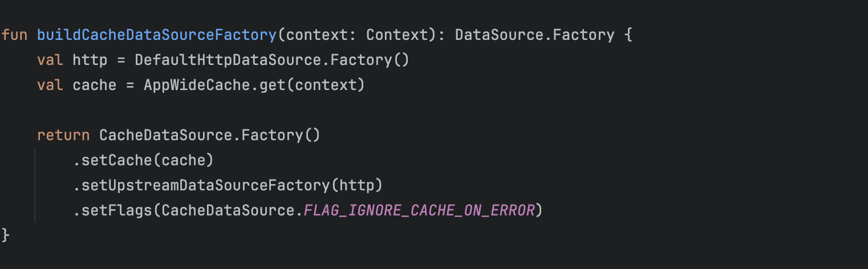868x269 pixels.
Task: Click the return keyword
Action: coord(63,135)
